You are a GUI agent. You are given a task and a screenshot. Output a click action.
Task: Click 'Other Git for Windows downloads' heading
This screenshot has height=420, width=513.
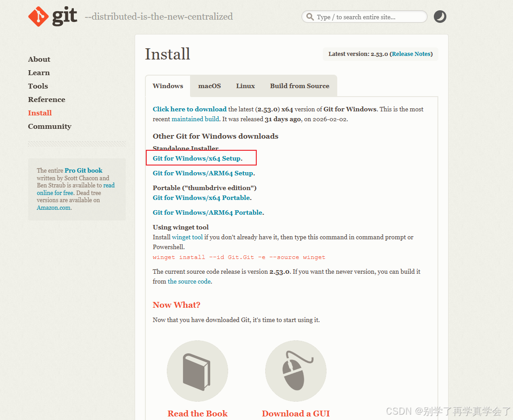215,136
